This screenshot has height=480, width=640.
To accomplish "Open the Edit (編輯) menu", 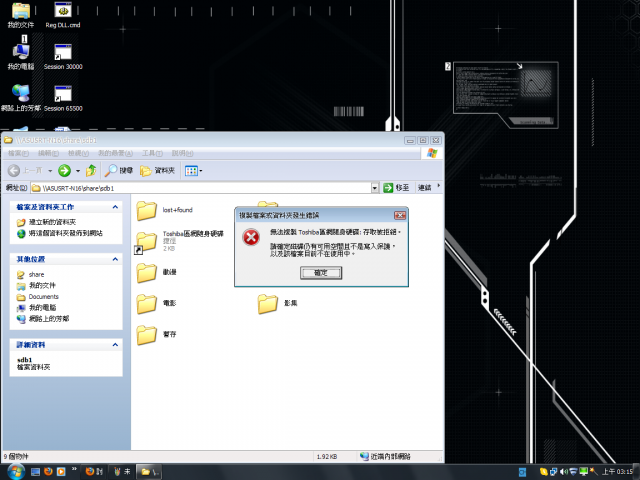I will tap(48, 153).
